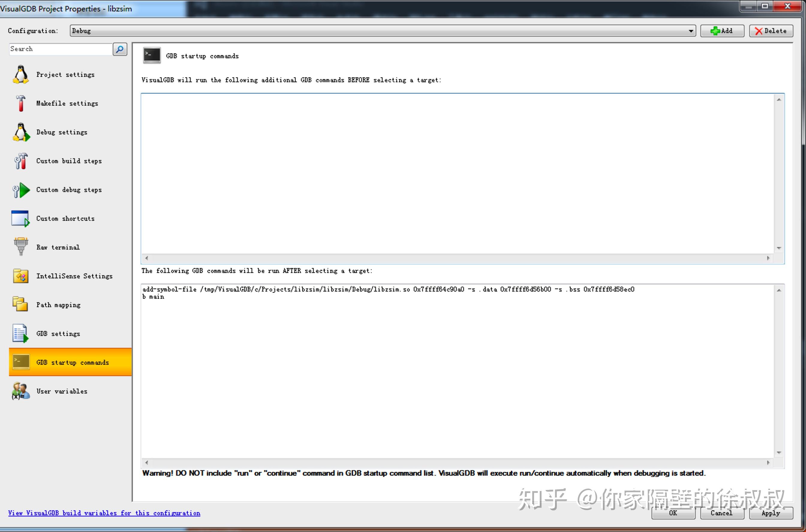The width and height of the screenshot is (806, 532).
Task: Click the Path mapping folders icon
Action: click(x=21, y=304)
